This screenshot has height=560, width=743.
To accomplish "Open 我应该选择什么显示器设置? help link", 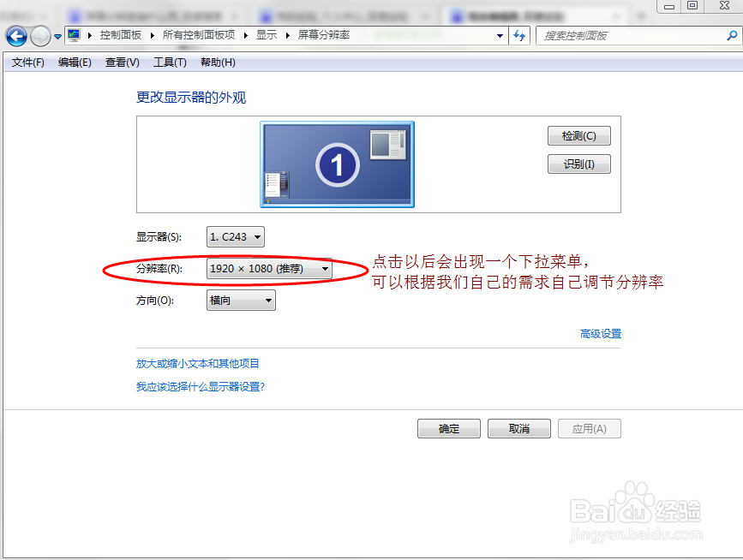I will (201, 387).
